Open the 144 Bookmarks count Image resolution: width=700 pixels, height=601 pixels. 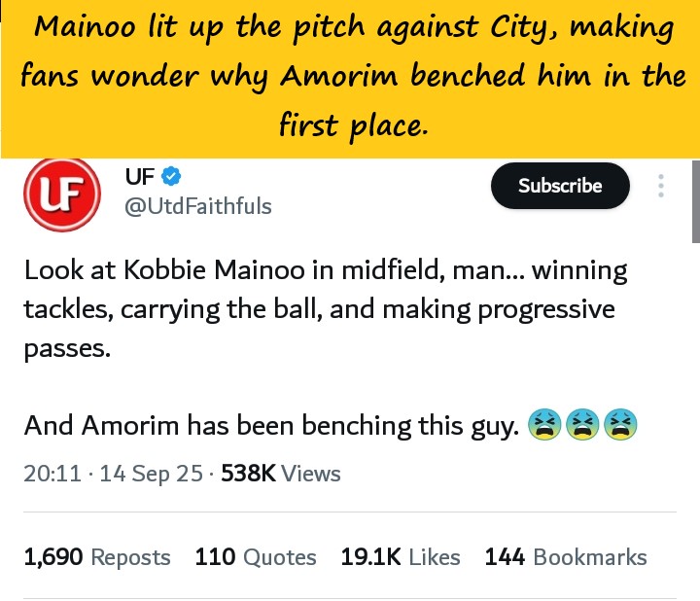[x=565, y=557]
